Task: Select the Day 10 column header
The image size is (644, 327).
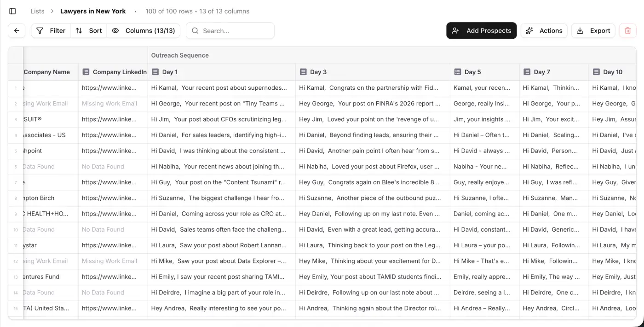Action: 612,72
